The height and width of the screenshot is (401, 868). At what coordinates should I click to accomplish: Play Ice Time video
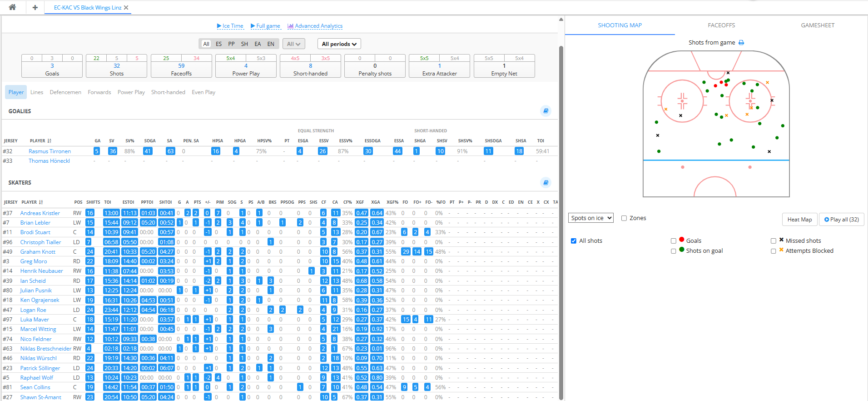(x=230, y=26)
